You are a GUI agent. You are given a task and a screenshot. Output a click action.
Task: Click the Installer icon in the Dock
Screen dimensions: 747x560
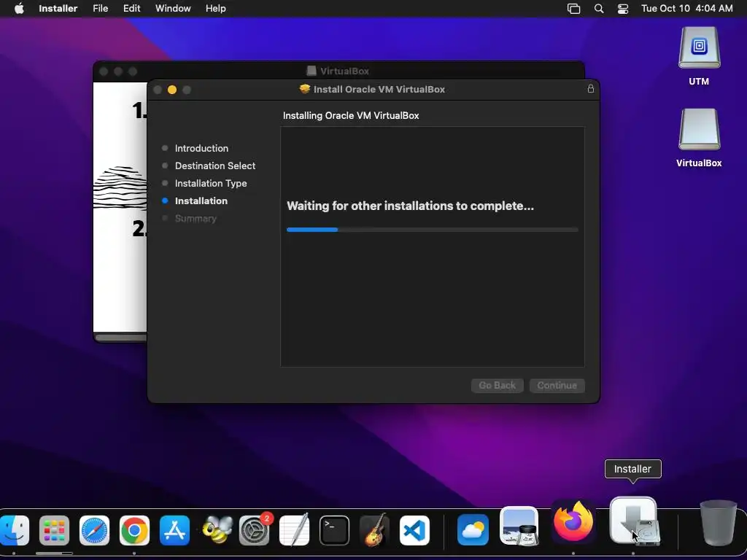click(634, 521)
